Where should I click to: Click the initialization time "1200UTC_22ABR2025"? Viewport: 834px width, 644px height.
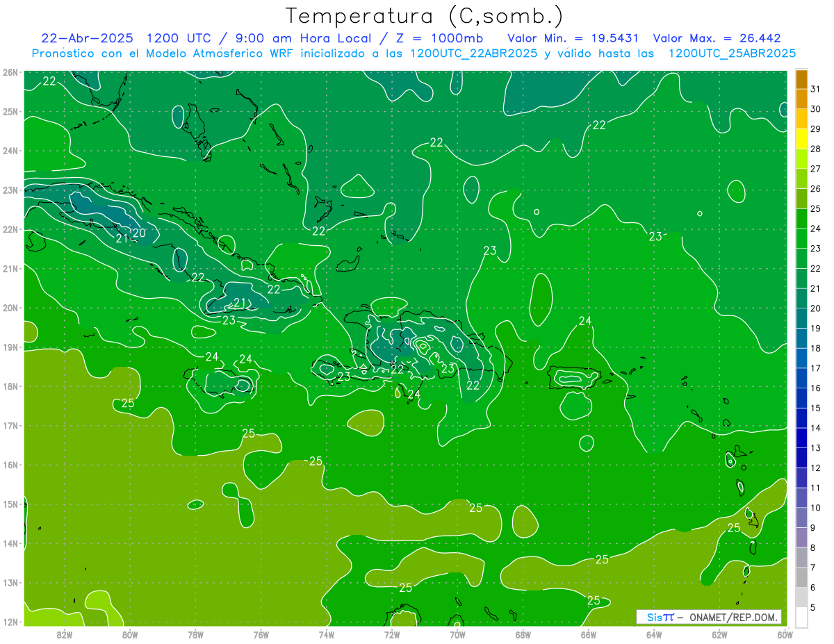tap(473, 53)
